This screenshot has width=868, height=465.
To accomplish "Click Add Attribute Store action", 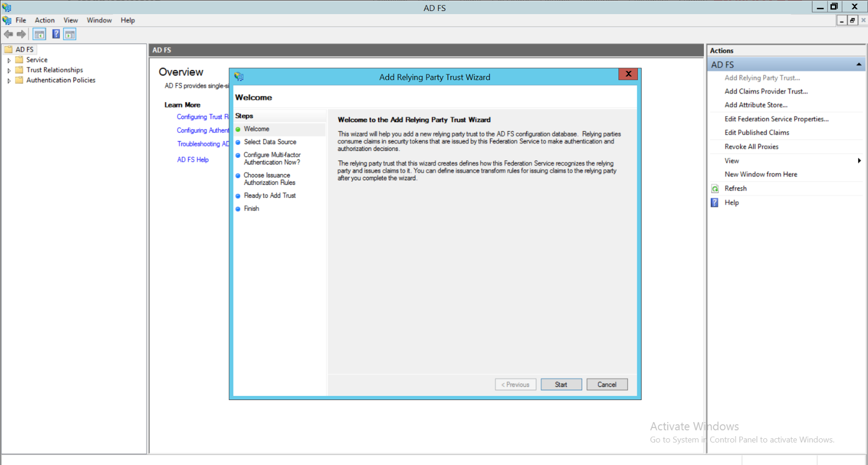I will click(x=756, y=105).
